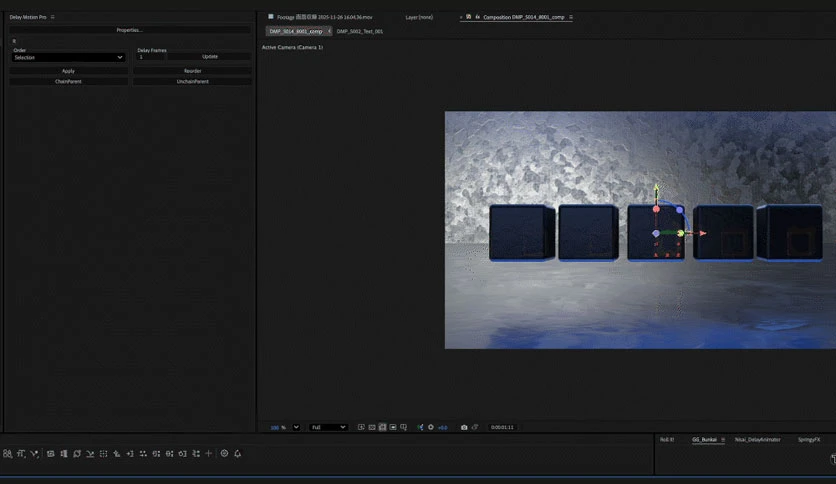This screenshot has width=836, height=484.
Task: Take a snapshot with the camera icon
Action: (464, 427)
